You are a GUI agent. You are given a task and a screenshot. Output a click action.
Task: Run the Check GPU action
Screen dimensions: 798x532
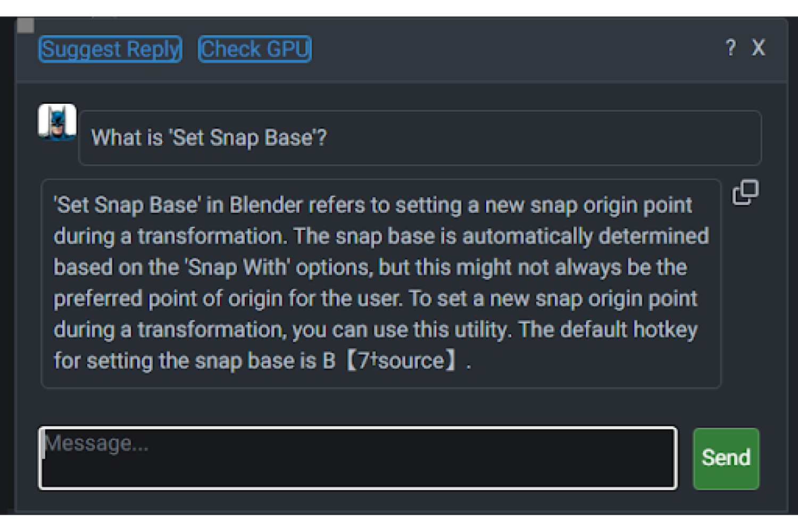[x=255, y=49]
